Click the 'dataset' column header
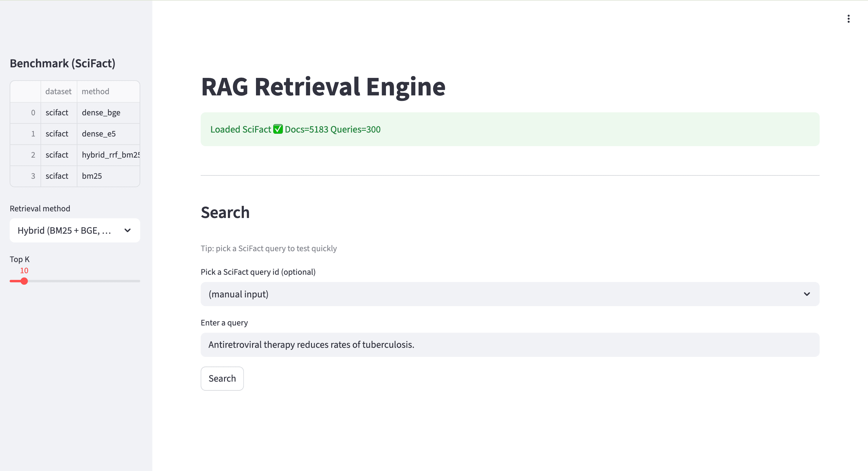868x471 pixels. pos(58,91)
